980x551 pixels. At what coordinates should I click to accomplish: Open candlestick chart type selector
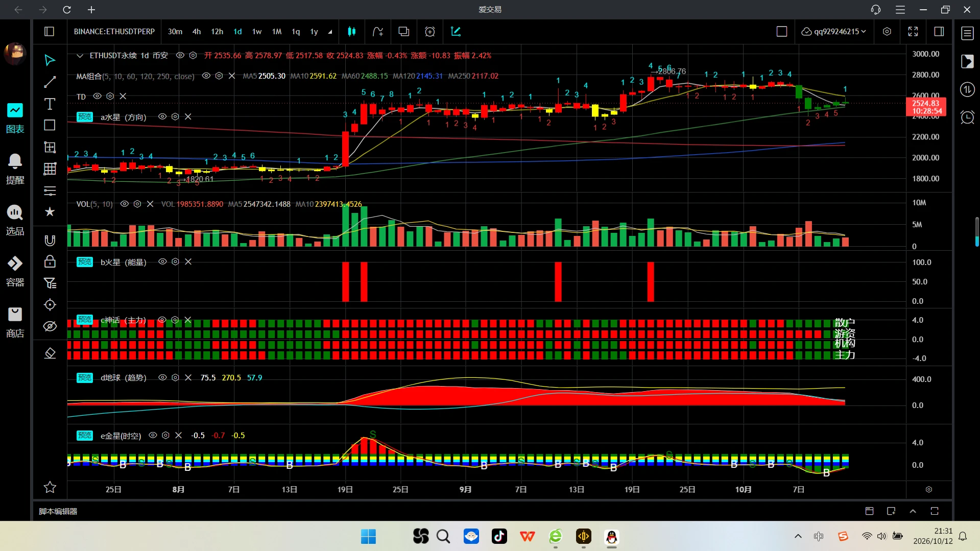point(351,32)
